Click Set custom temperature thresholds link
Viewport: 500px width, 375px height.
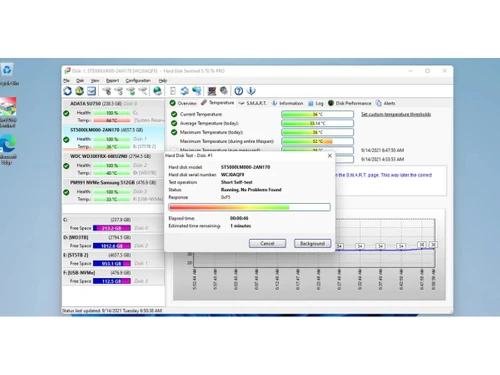(x=396, y=114)
